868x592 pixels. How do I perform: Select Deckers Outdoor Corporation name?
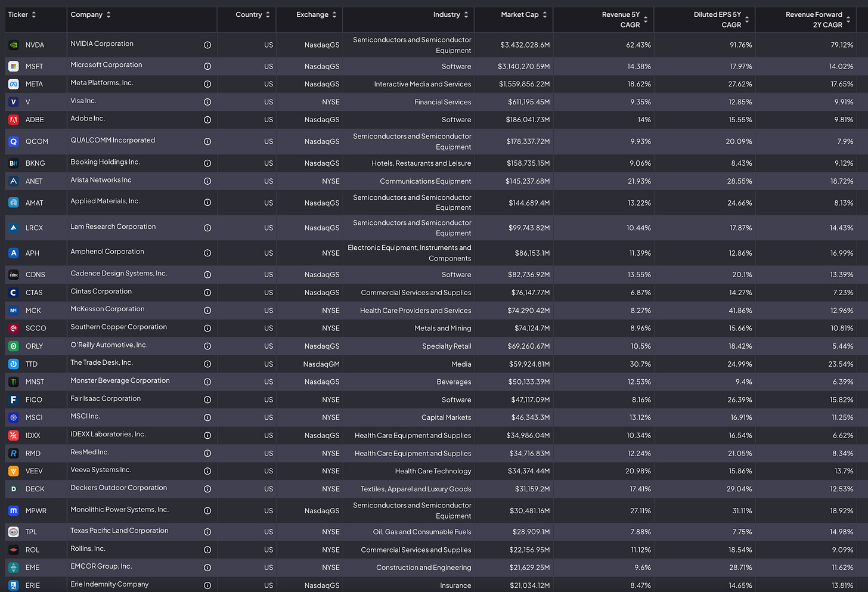click(x=119, y=488)
